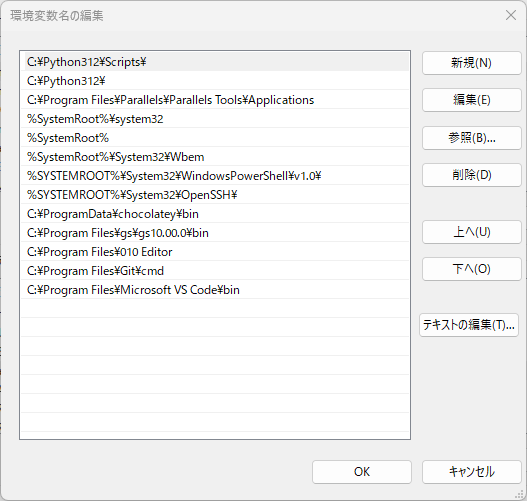Select the gs¥gs10.00.0¥bin path entry
Screen dimensions: 527x501
click(x=215, y=233)
